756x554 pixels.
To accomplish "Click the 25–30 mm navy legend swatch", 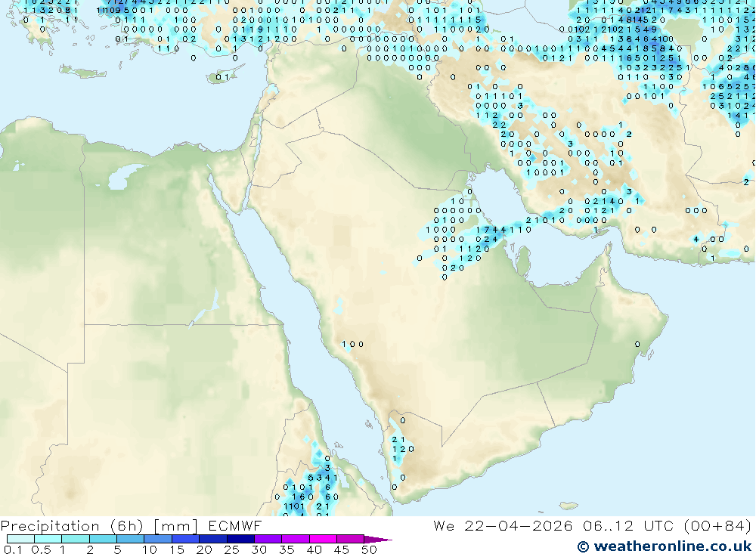I will click(240, 539).
